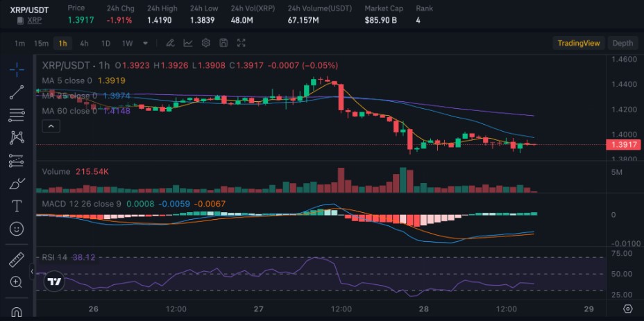Save the chart layout
The width and height of the screenshot is (644, 321).
coord(223,43)
